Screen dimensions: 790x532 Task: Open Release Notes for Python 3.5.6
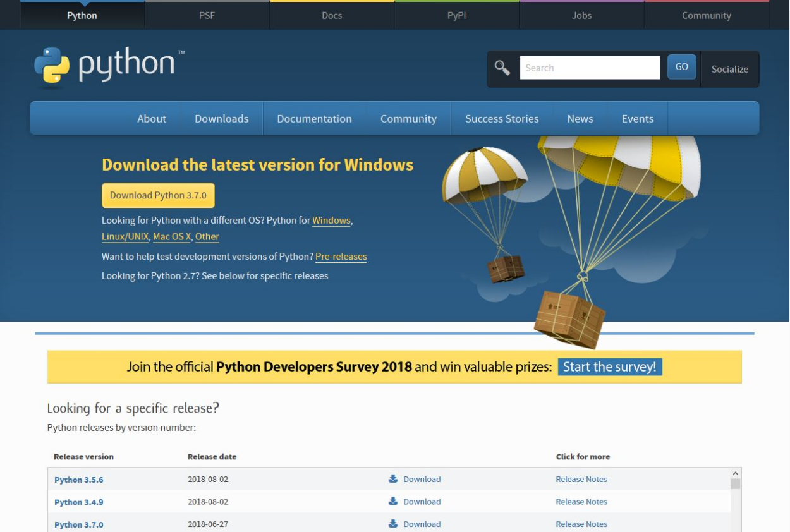click(x=581, y=479)
